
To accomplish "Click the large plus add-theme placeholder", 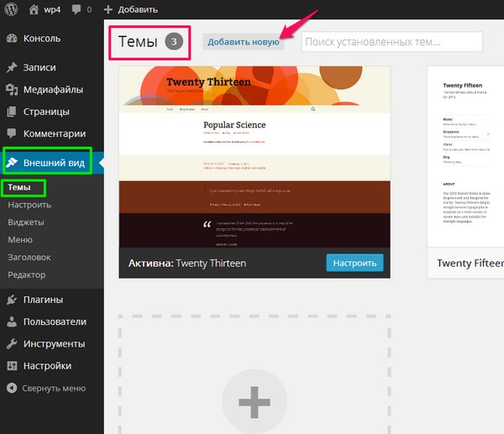I will tap(255, 403).
